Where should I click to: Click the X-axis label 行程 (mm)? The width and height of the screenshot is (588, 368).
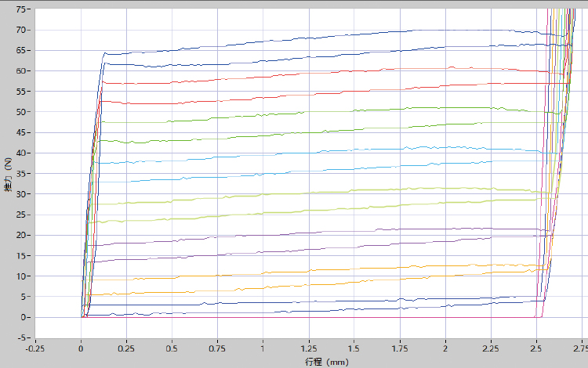click(326, 362)
